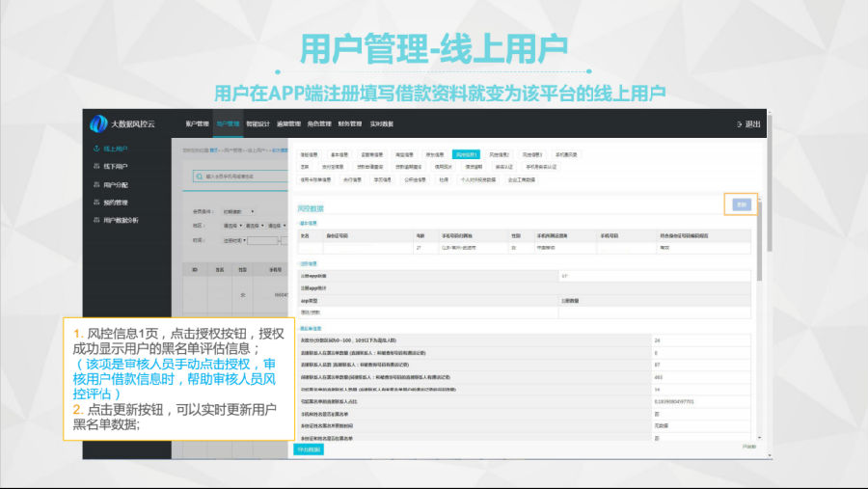Open the 财务管理 top menu
Image resolution: width=868 pixels, height=489 pixels.
coord(350,124)
